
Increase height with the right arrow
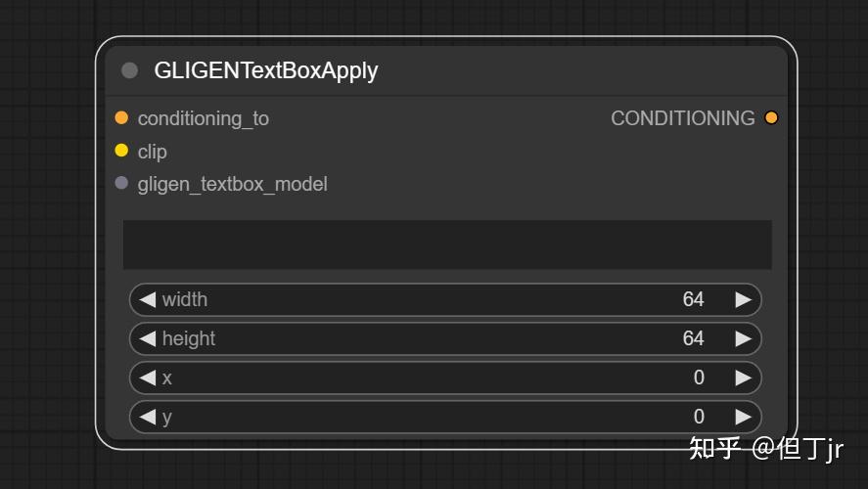[744, 338]
